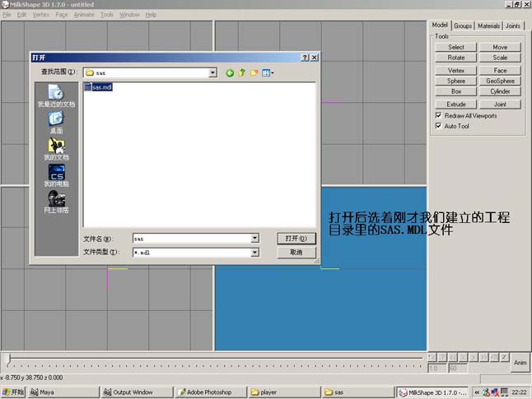Image resolution: width=532 pixels, height=399 pixels.
Task: Select the sas.mdl file
Action: click(98, 87)
